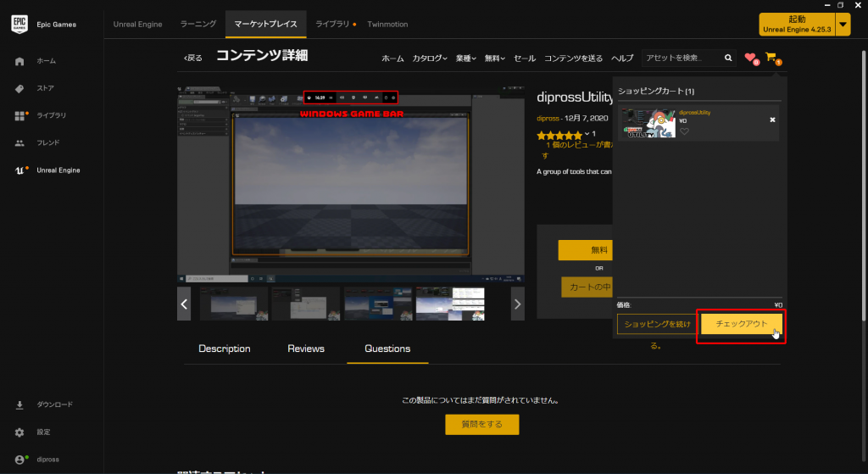Click the ショッピングを続ける button
868x474 pixels.
tap(657, 324)
